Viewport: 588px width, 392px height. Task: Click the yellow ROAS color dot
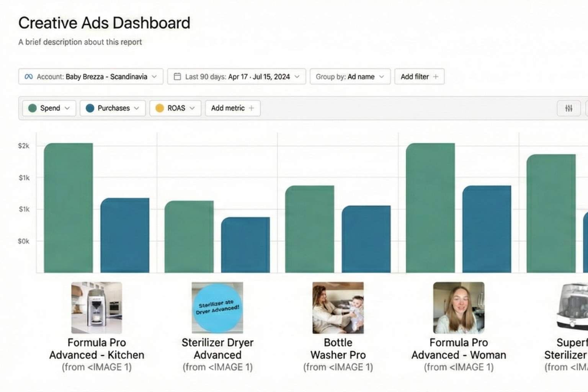[x=160, y=108]
